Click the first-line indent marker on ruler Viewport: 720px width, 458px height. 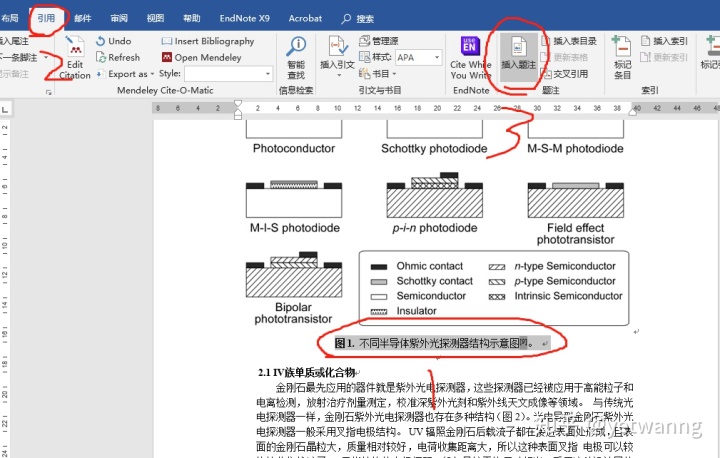[238, 103]
